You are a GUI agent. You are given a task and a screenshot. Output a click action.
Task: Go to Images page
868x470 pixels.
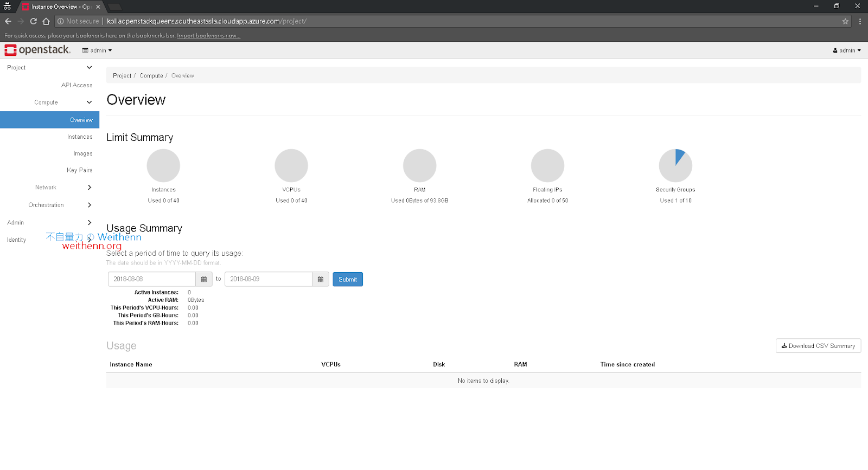(x=83, y=153)
